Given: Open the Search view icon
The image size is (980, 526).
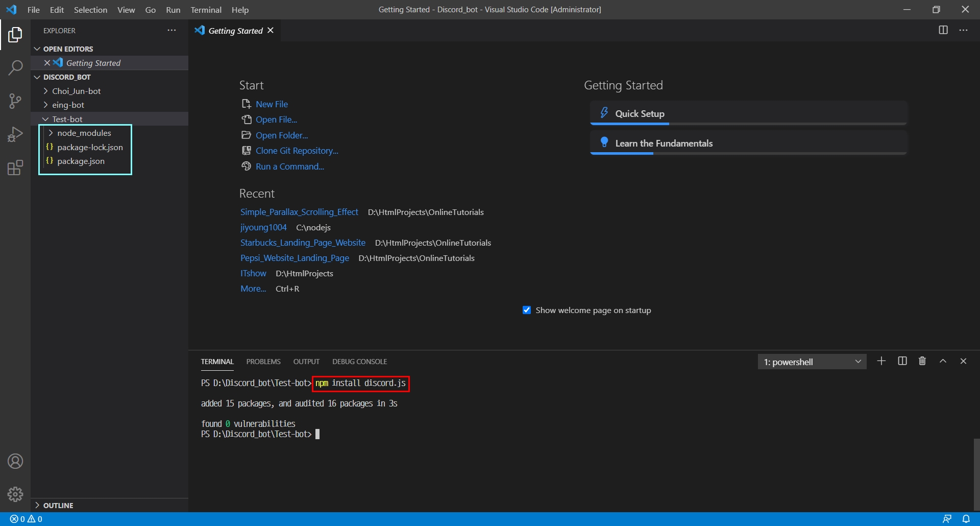Looking at the screenshot, I should click(15, 68).
